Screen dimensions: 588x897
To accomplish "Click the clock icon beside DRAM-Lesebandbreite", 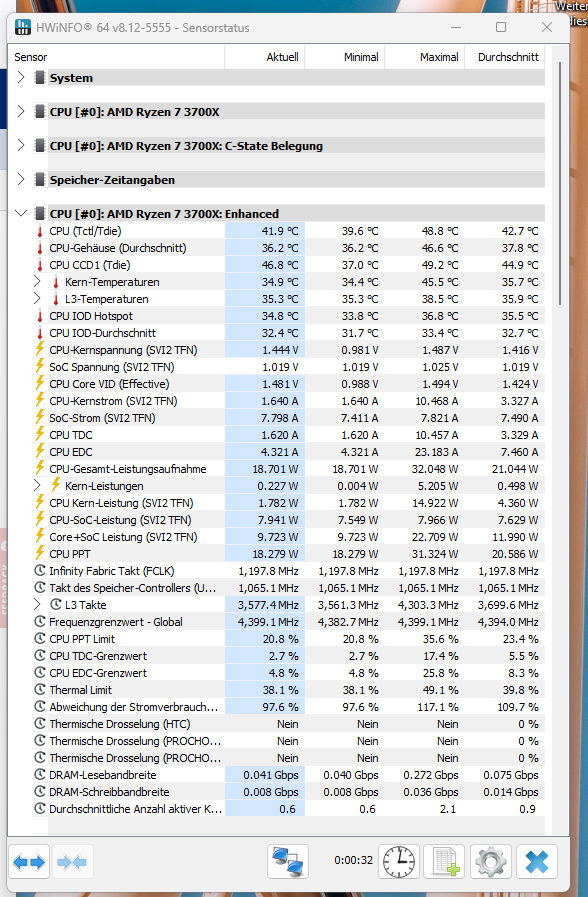I will click(40, 775).
